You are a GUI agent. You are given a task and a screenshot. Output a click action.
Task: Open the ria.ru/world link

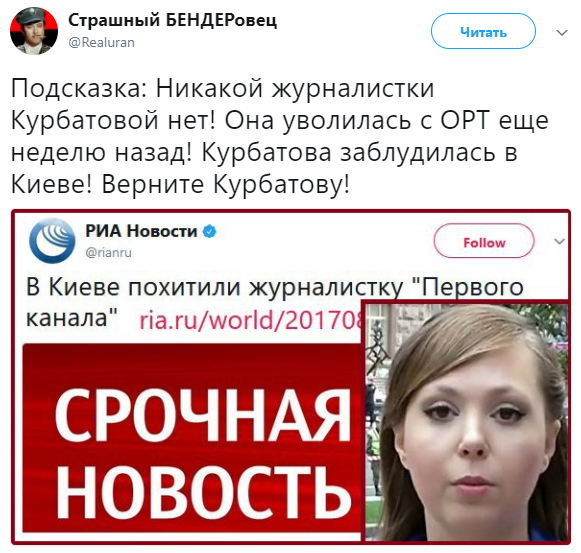250,320
